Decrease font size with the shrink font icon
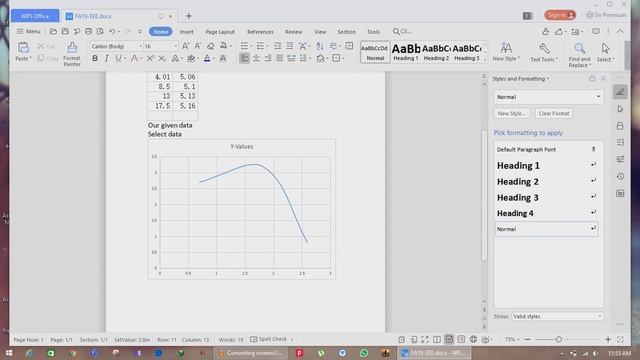This screenshot has height=360, width=640. [198, 46]
